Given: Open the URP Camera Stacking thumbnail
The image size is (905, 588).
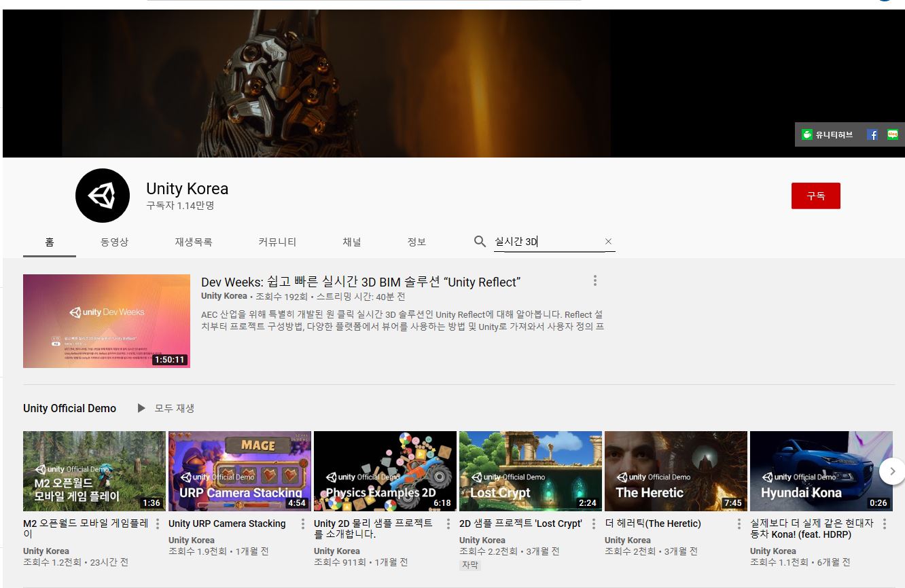Looking at the screenshot, I should (x=240, y=471).
